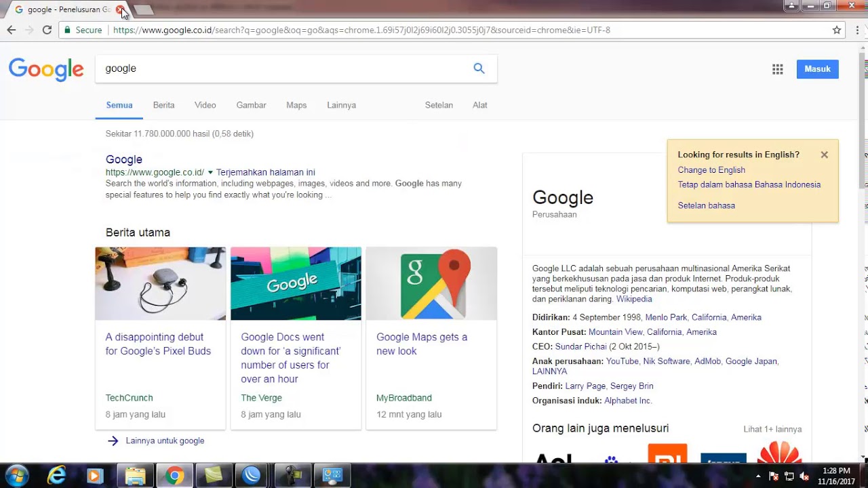The image size is (868, 488).
Task: Open the Wikipedia source link
Action: (x=634, y=299)
